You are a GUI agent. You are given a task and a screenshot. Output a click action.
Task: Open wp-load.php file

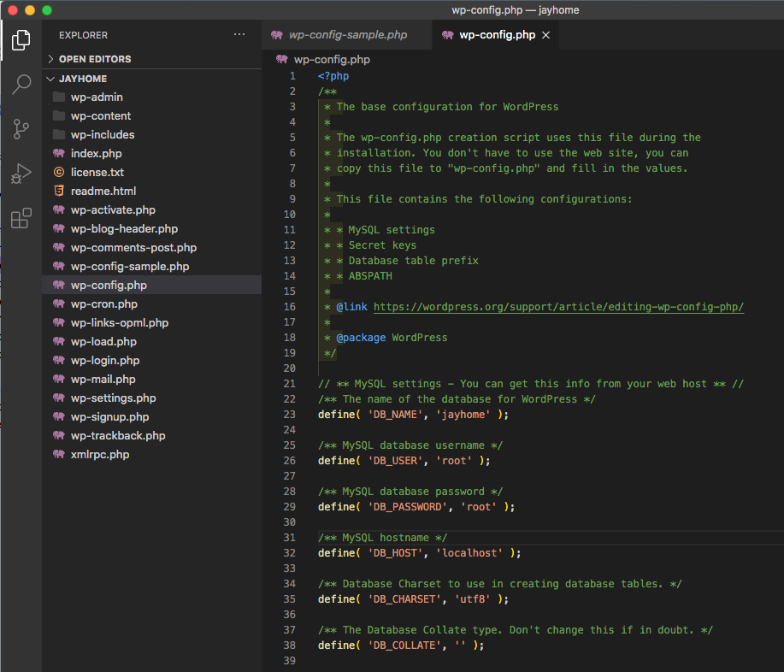[151, 341]
